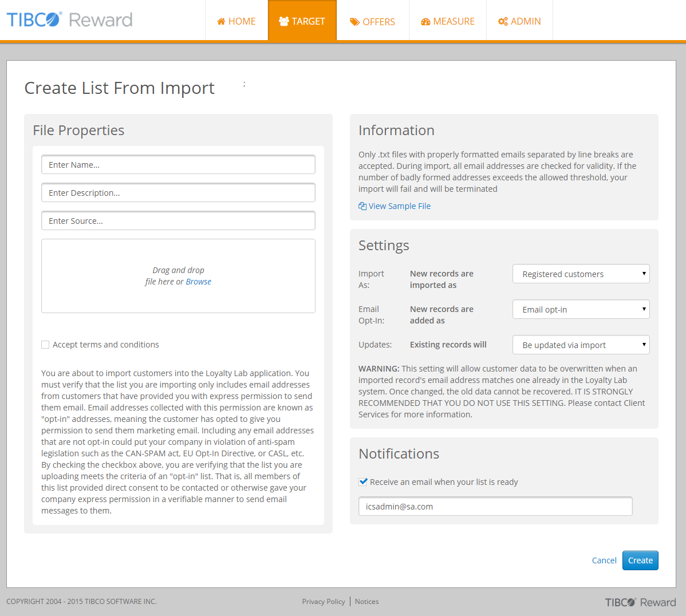Screen dimensions: 686x616
Task: Go to the OFFERS menu tab
Action: pos(373,22)
